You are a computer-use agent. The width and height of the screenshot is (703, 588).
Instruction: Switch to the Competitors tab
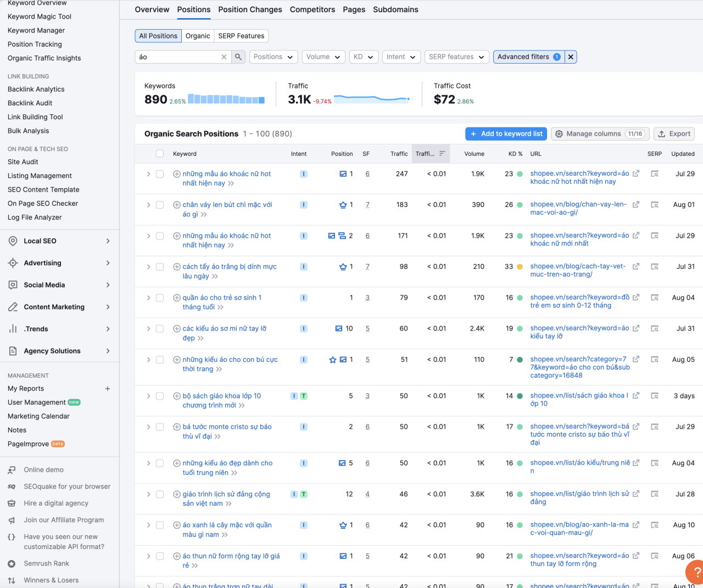click(x=313, y=10)
